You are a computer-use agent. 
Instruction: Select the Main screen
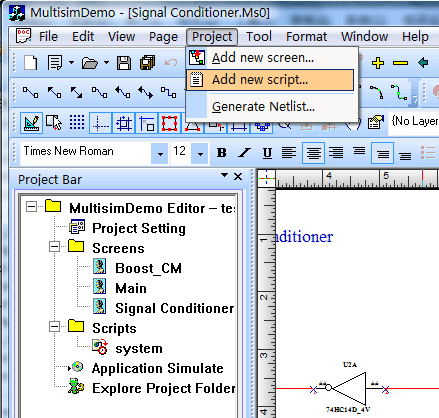coord(131,288)
